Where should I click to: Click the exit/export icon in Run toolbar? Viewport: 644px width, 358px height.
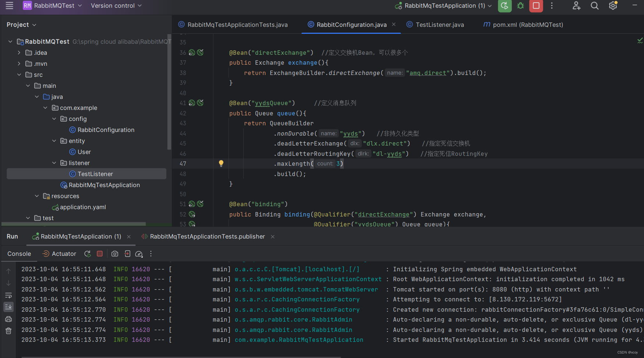coord(127,254)
